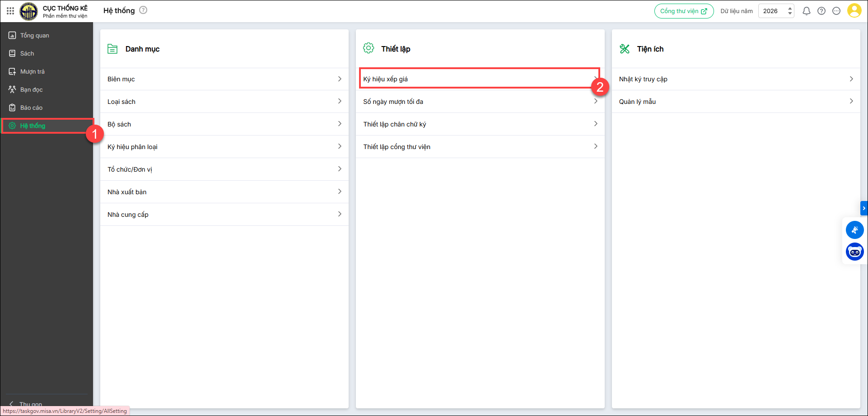Click the info icon beside Hệ thống title
Image resolution: width=868 pixels, height=416 pixels.
point(143,10)
